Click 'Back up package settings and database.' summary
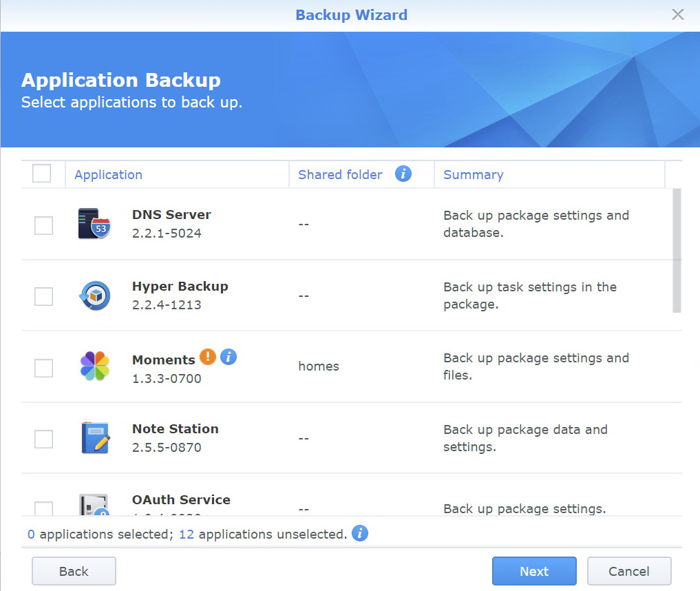Image resolution: width=700 pixels, height=591 pixels. (x=536, y=224)
